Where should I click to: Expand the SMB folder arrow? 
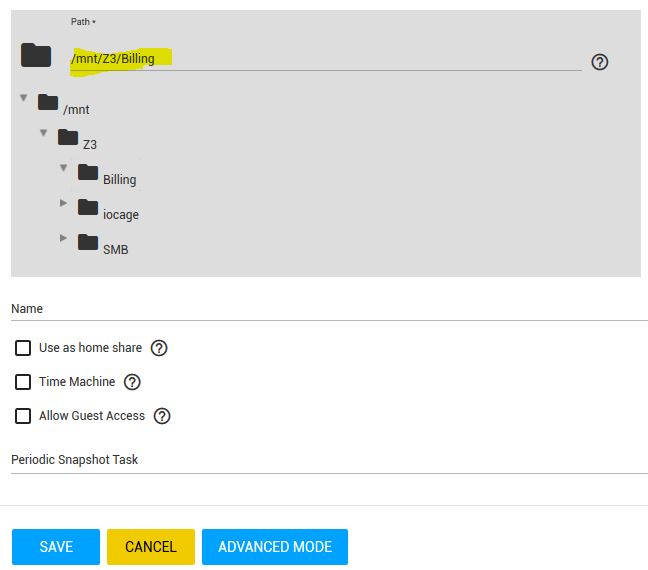click(64, 238)
